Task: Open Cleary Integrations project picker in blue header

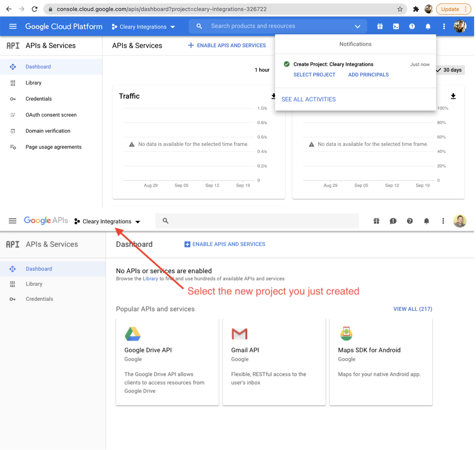Action: [143, 27]
